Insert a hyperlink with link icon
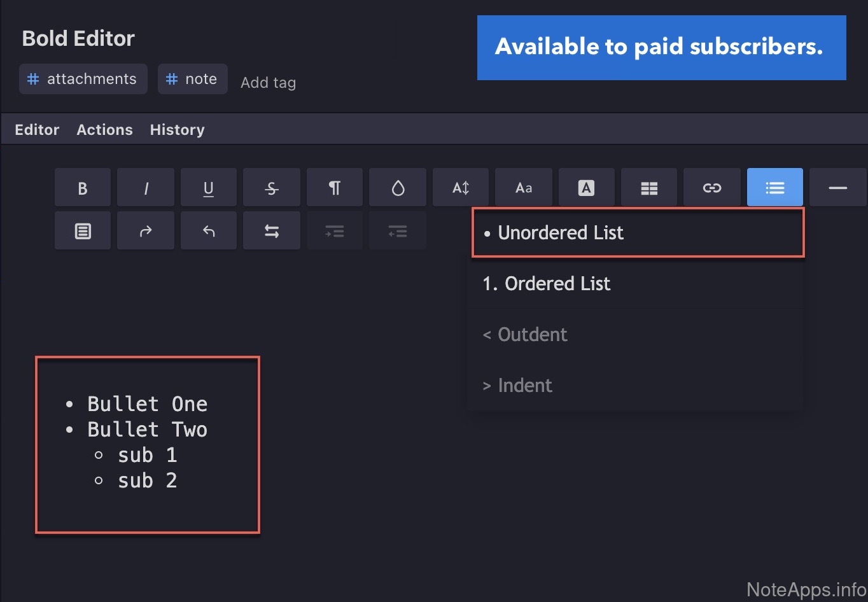 point(711,188)
